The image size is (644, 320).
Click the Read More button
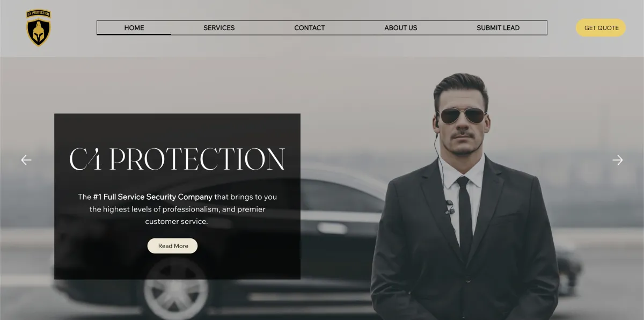click(x=173, y=246)
